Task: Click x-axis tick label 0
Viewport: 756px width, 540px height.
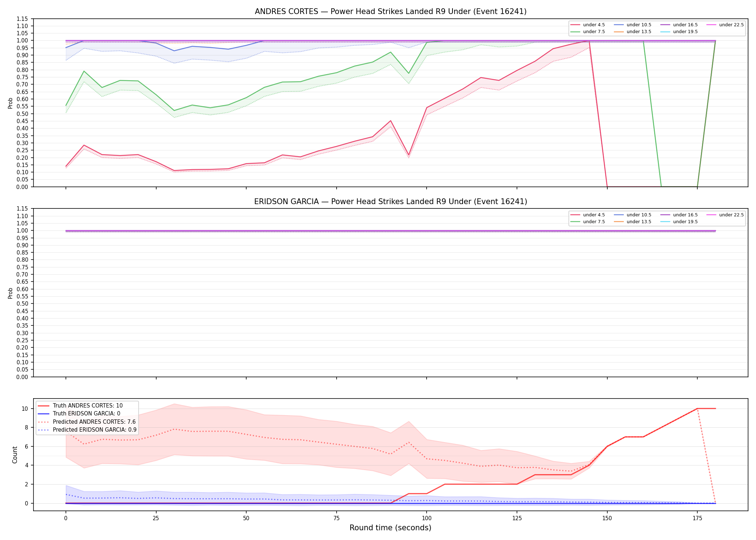Action: tap(66, 518)
